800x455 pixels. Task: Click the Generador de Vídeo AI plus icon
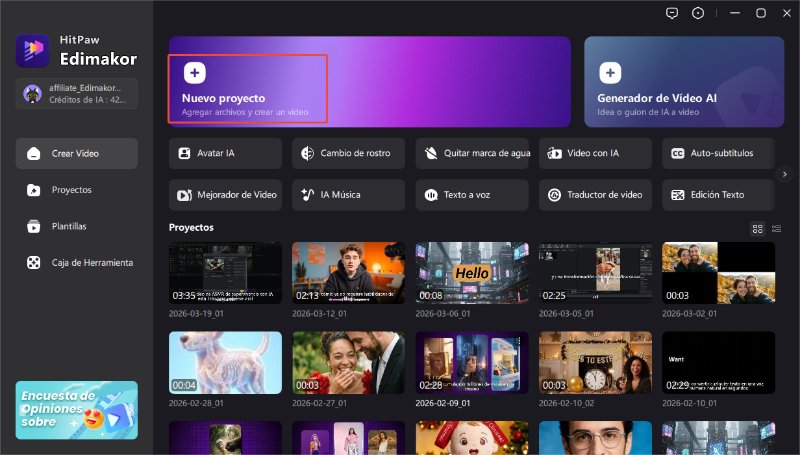pyautogui.click(x=610, y=72)
